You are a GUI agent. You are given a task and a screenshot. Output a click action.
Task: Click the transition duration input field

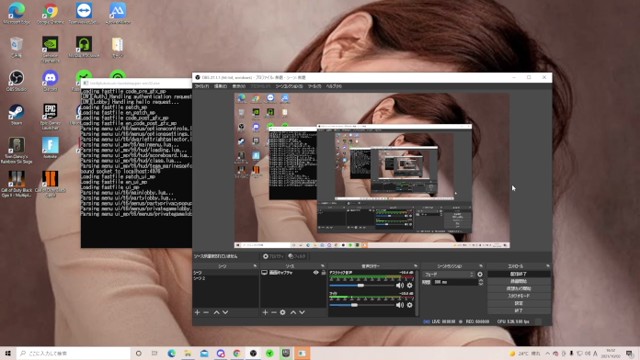(x=454, y=282)
